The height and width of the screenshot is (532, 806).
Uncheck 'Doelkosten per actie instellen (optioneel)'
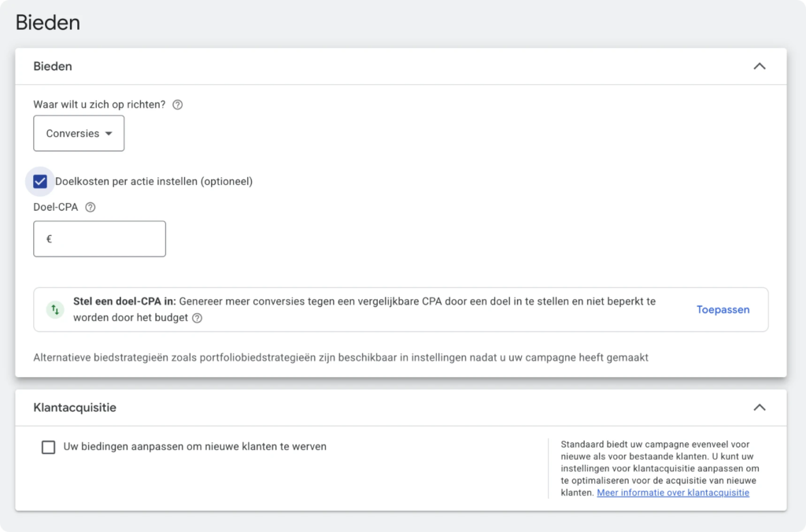[x=39, y=181]
